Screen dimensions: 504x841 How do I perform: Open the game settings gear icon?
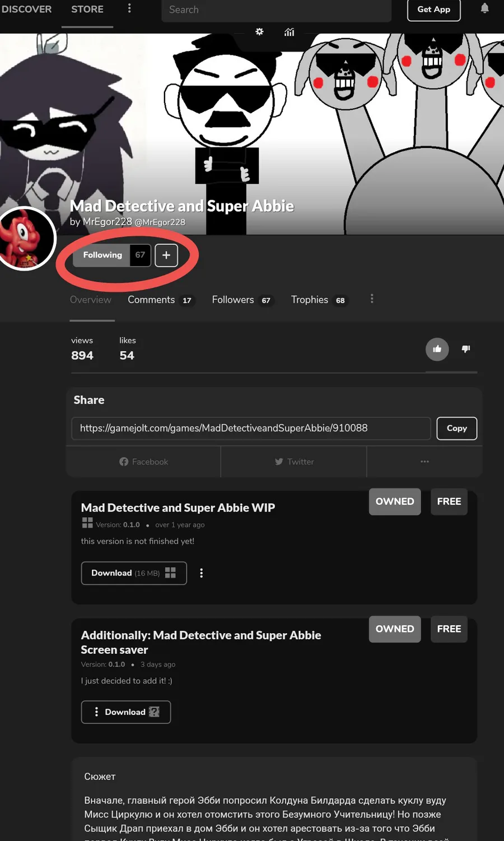click(259, 32)
